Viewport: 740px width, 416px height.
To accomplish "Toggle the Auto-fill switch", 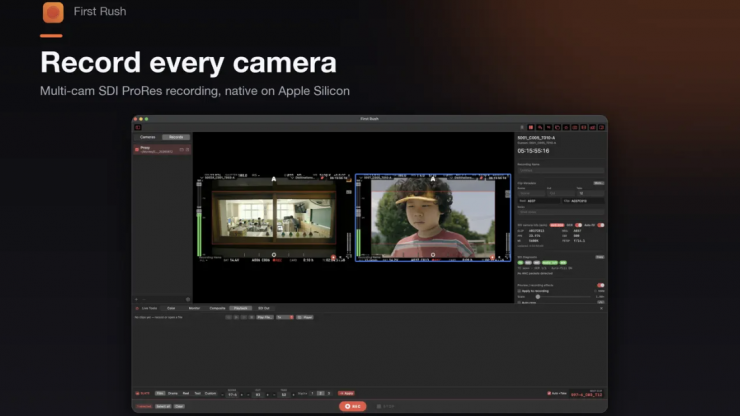I will (x=601, y=225).
